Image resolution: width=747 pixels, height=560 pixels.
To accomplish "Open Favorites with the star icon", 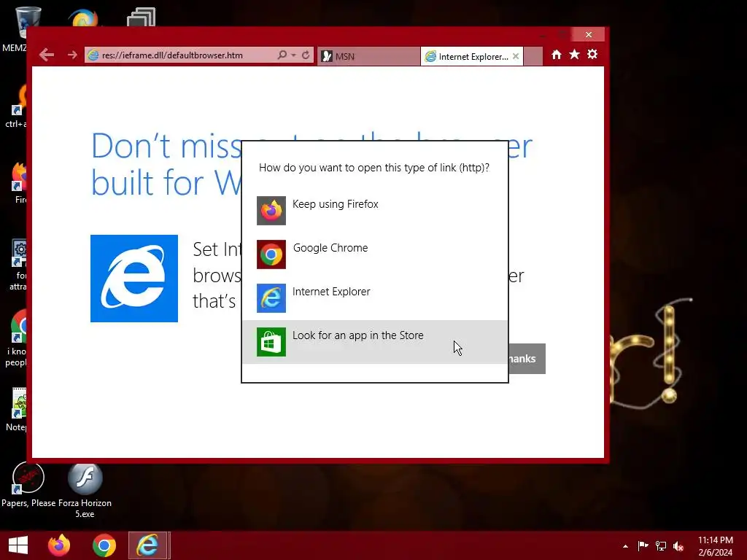I will coord(575,54).
